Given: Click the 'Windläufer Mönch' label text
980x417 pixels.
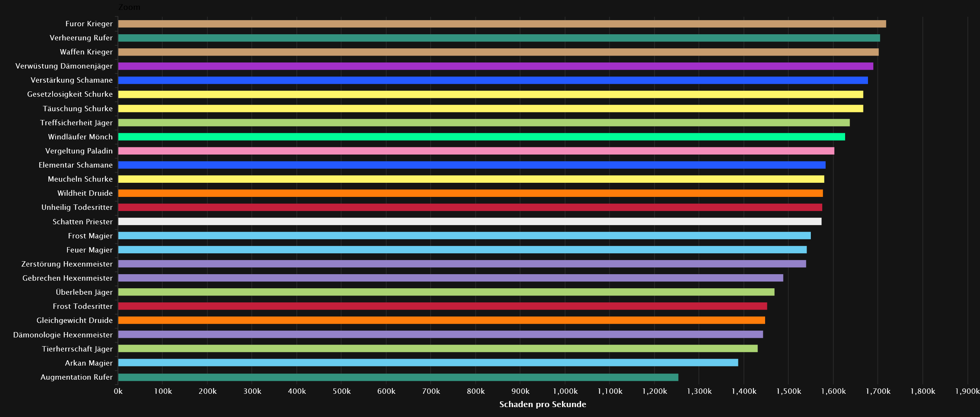Looking at the screenshot, I should point(80,137).
